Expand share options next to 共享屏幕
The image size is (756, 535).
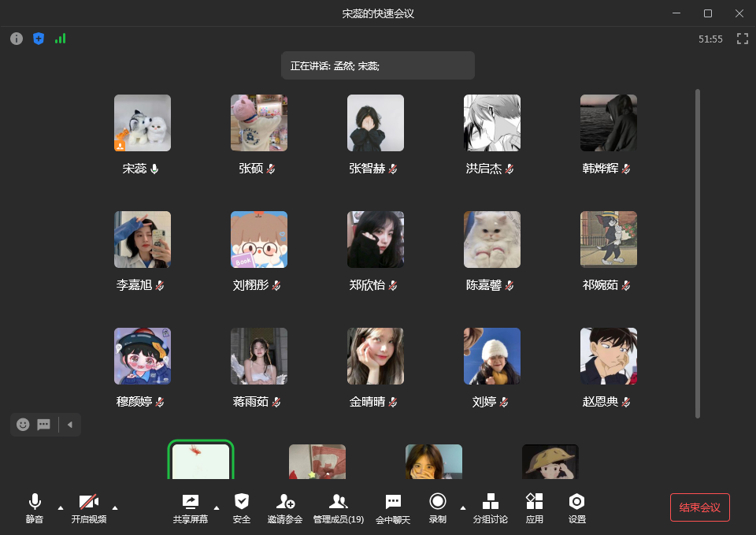pyautogui.click(x=217, y=508)
